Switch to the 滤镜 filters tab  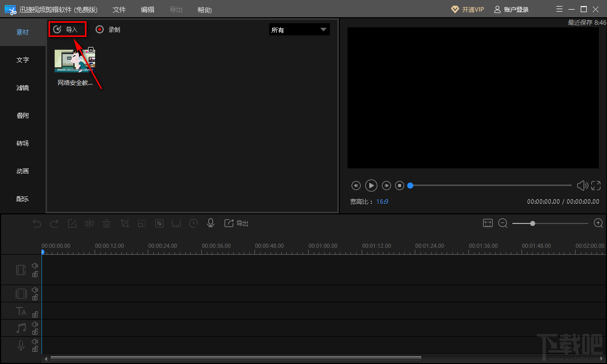[x=23, y=88]
